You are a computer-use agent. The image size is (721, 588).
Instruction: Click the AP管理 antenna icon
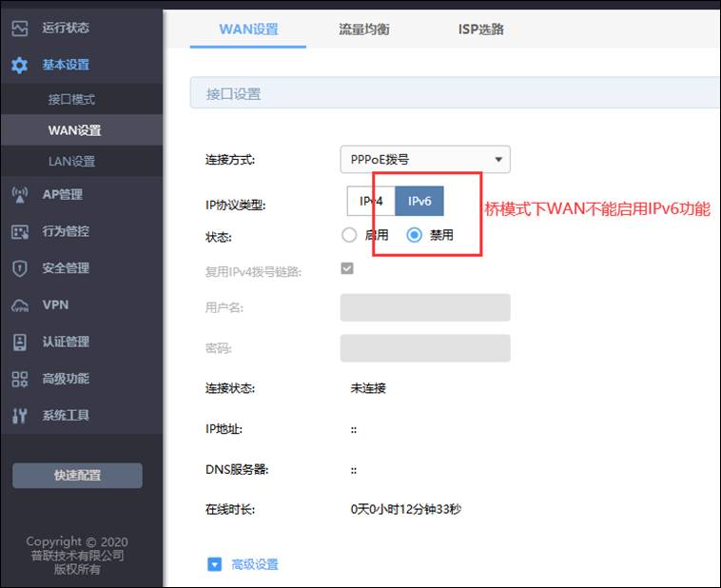(x=20, y=195)
